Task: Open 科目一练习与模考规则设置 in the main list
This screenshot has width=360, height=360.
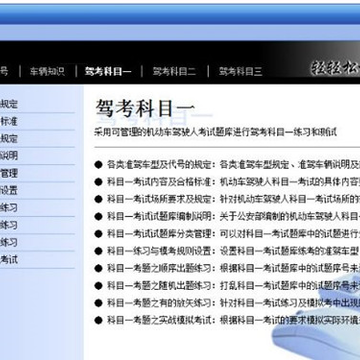Action: 159,251
